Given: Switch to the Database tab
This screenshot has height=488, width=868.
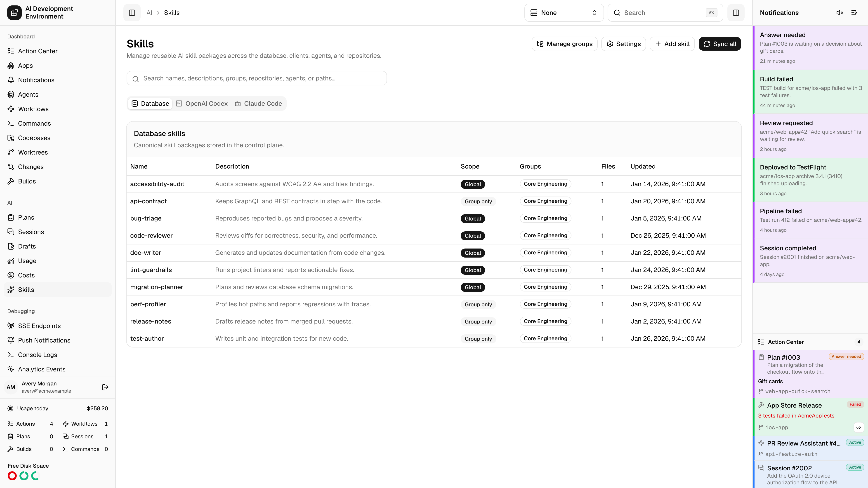Looking at the screenshot, I should click(x=150, y=103).
